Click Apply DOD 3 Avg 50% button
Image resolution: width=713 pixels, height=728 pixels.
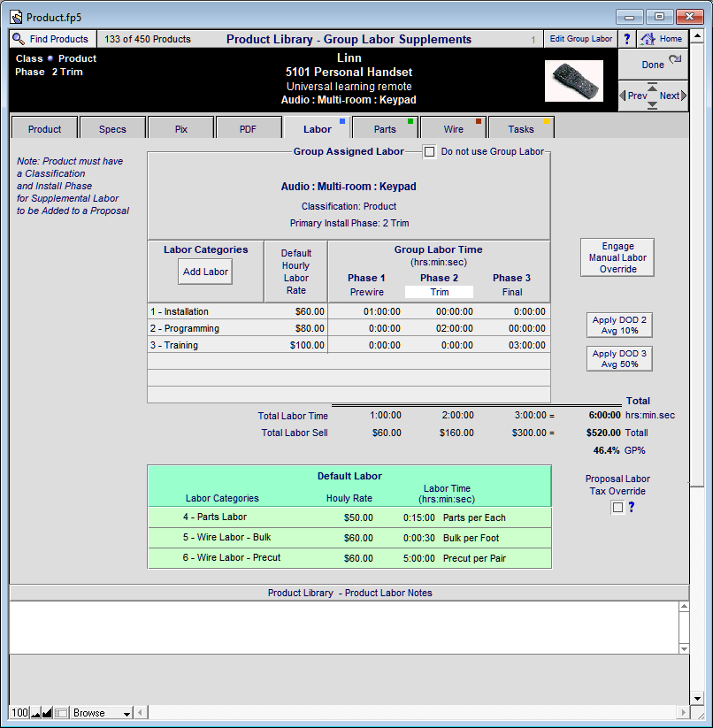[619, 358]
